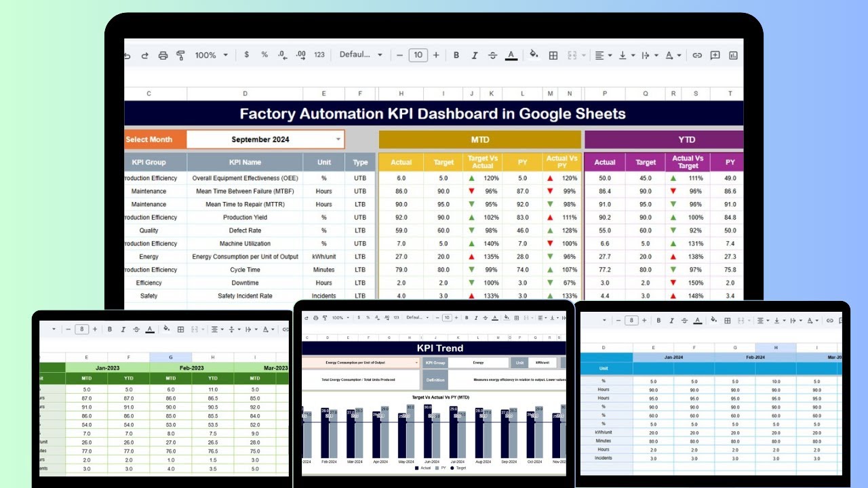Click the Downtime cell
Screen dimensions: 868x488
click(245, 283)
